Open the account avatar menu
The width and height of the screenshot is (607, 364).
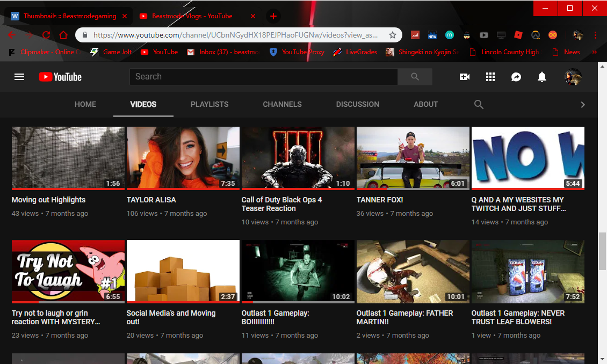(573, 77)
